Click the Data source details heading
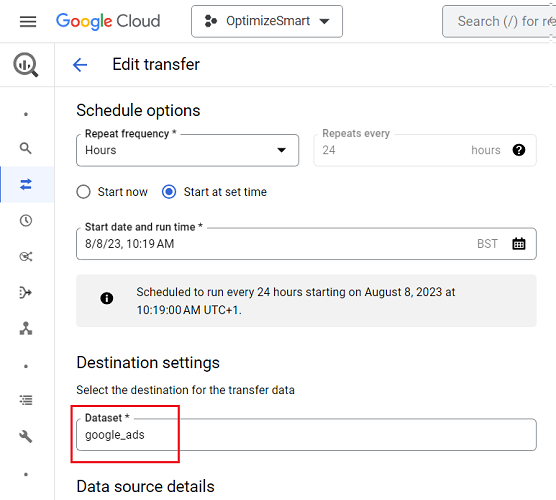The image size is (556, 500). click(145, 486)
